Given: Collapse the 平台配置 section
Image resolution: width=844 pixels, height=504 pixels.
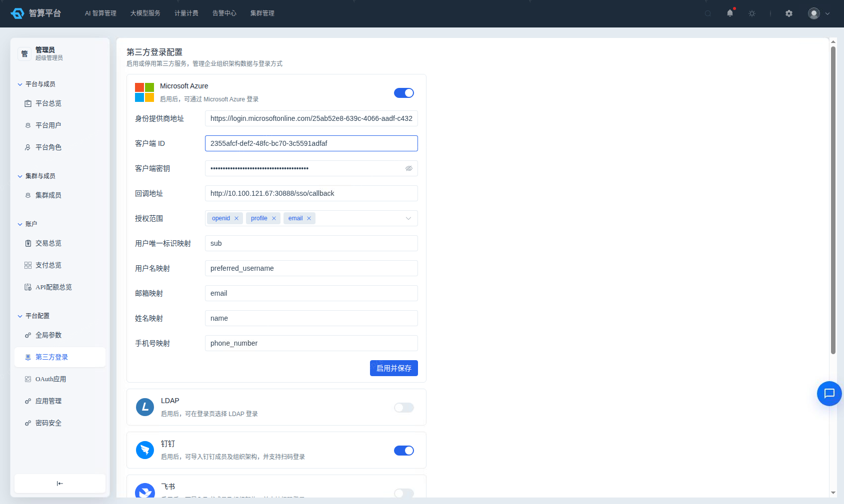Looking at the screenshot, I should click(20, 316).
